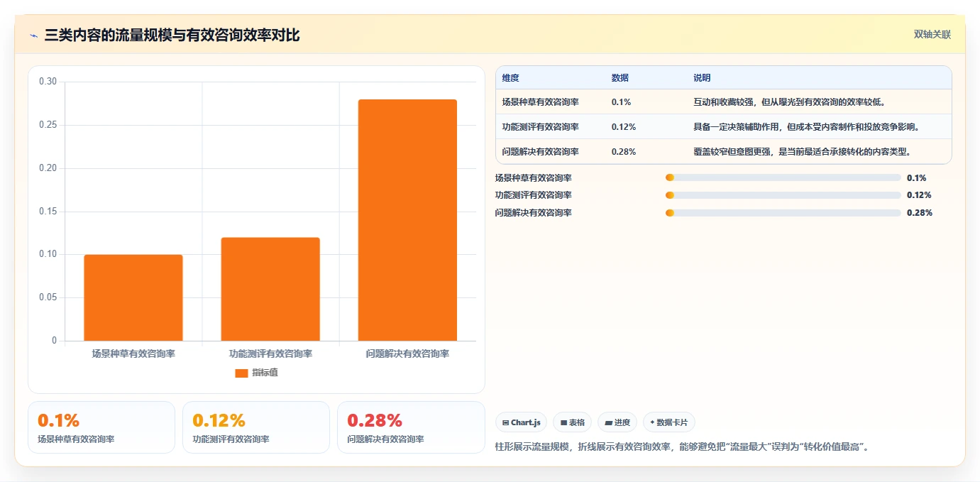Click the lightning icon beside the title
The width and height of the screenshot is (980, 482).
(33, 35)
